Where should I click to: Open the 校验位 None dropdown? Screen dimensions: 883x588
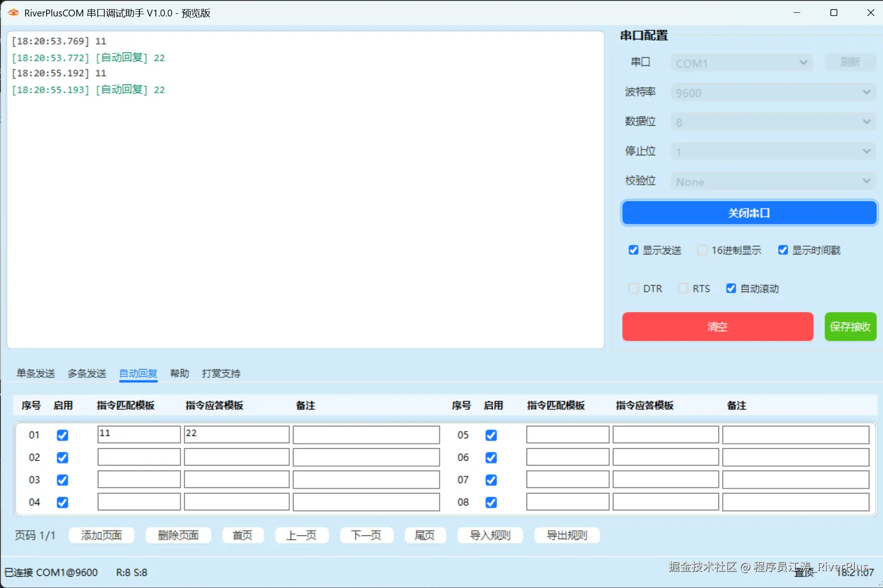pos(773,181)
